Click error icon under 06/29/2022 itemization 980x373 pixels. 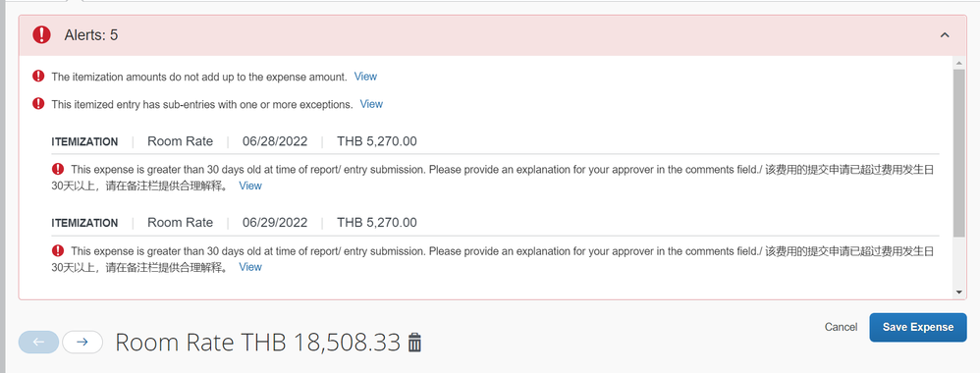point(58,250)
